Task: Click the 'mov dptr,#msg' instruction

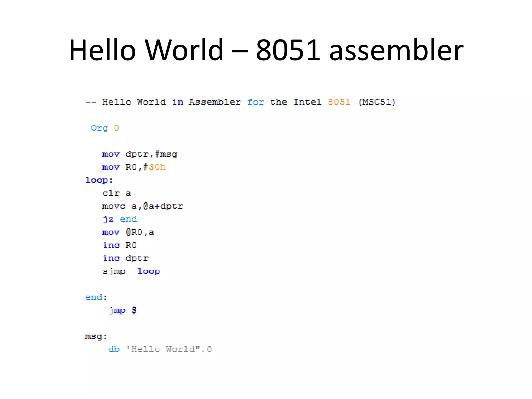Action: tap(139, 154)
